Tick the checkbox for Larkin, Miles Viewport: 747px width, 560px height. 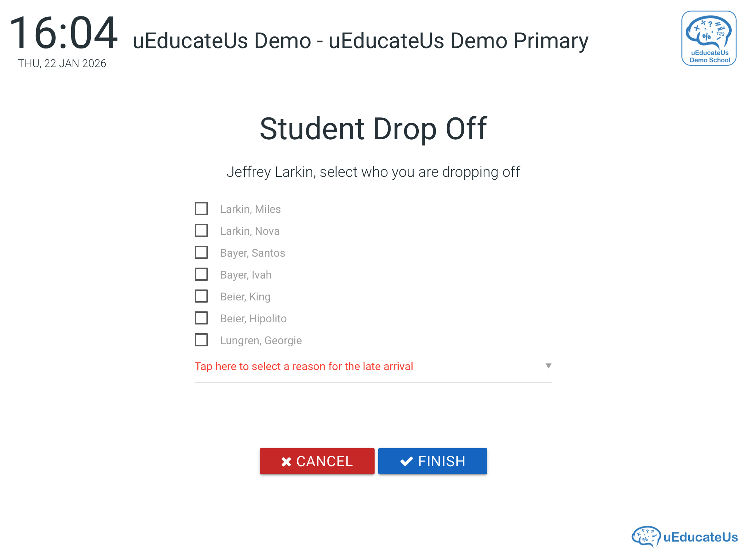pos(201,209)
